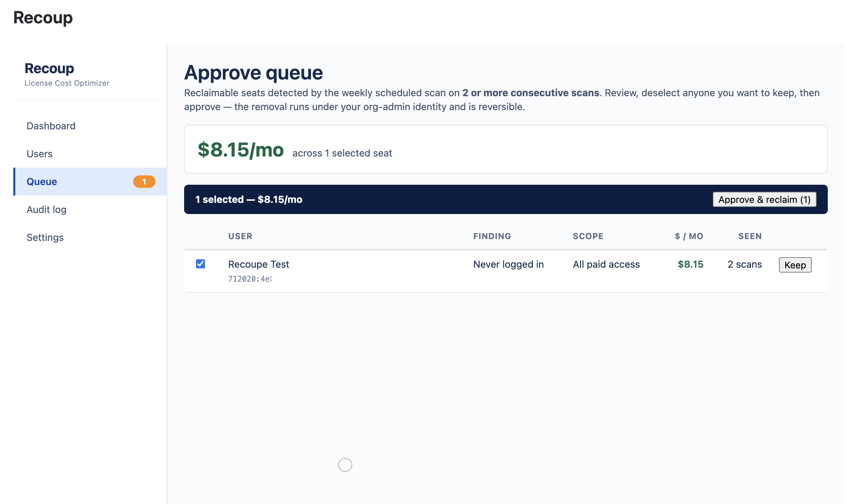
Task: Click Keep for Recoupe Test
Action: coord(795,265)
